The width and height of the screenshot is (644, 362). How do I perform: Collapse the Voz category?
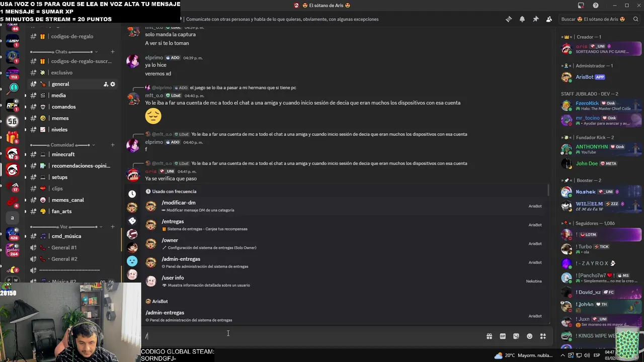[64, 227]
